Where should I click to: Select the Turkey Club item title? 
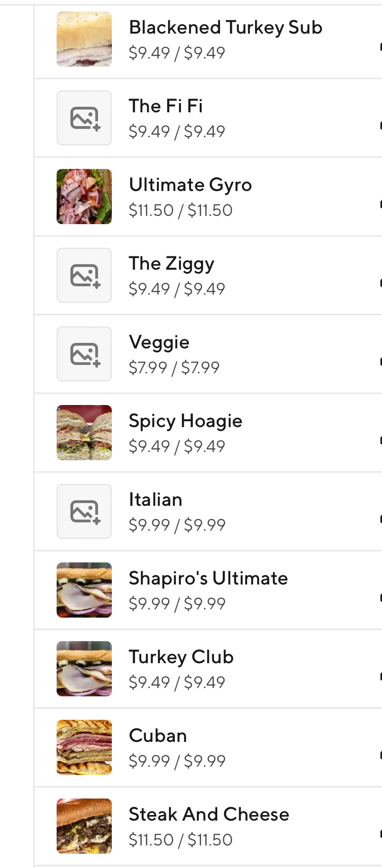(x=181, y=657)
